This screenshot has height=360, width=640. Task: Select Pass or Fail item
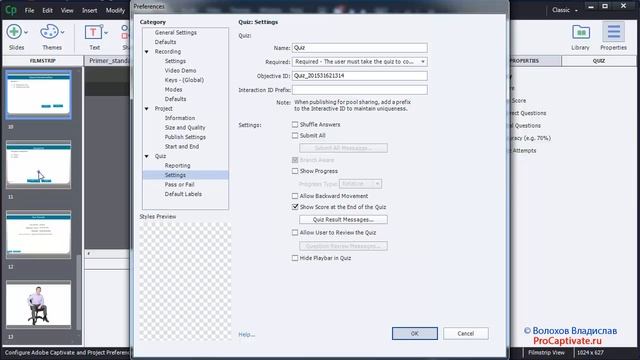pos(179,184)
